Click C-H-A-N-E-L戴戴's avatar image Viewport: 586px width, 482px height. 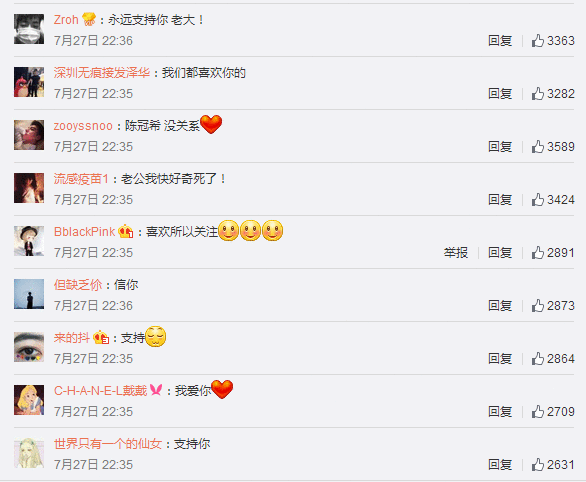coord(29,400)
